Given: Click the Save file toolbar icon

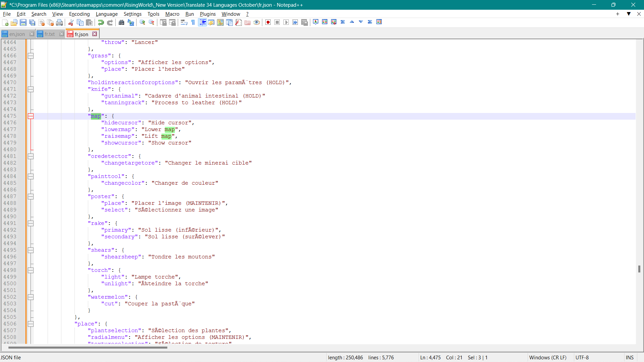Looking at the screenshot, I should tap(23, 22).
